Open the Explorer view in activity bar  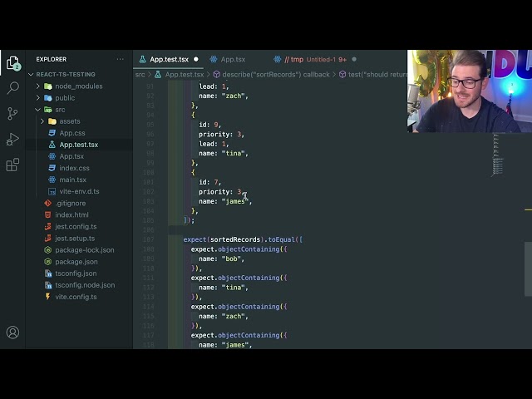(x=13, y=63)
